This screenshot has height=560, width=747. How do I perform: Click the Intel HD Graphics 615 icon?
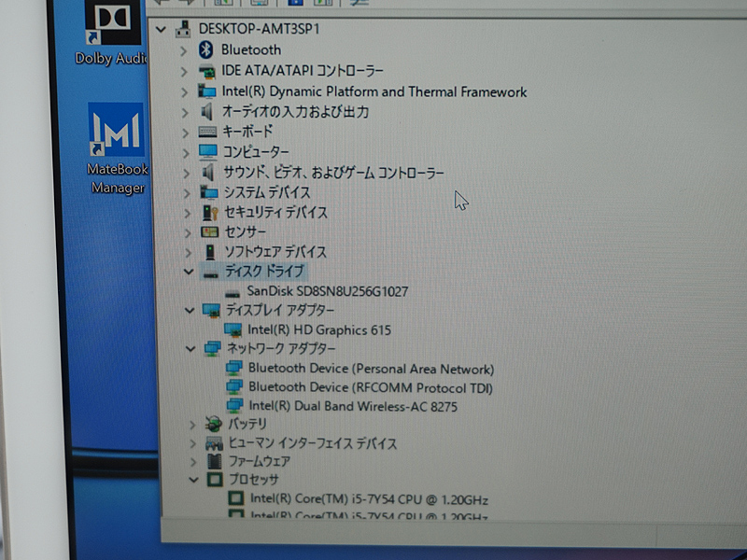pyautogui.click(x=233, y=330)
